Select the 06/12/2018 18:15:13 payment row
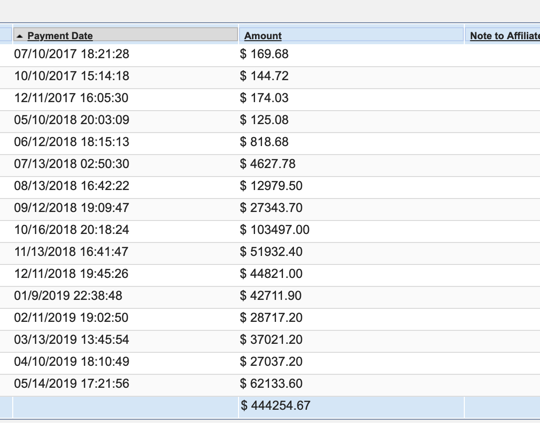This screenshot has width=540, height=426. (x=270, y=142)
